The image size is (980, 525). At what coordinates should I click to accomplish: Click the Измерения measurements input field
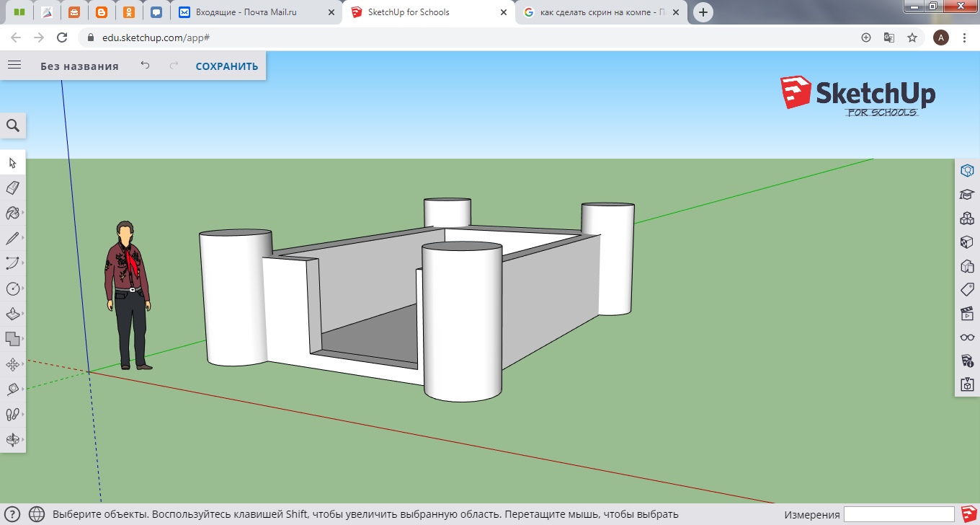click(899, 514)
